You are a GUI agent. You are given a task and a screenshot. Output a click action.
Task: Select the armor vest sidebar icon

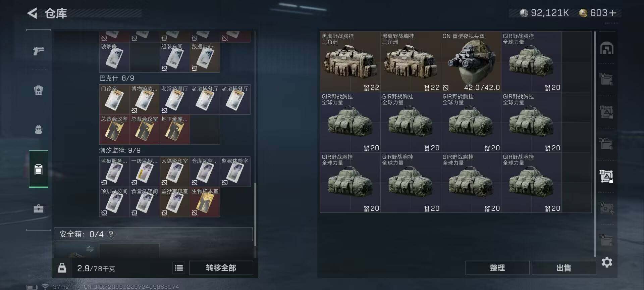pos(39,90)
